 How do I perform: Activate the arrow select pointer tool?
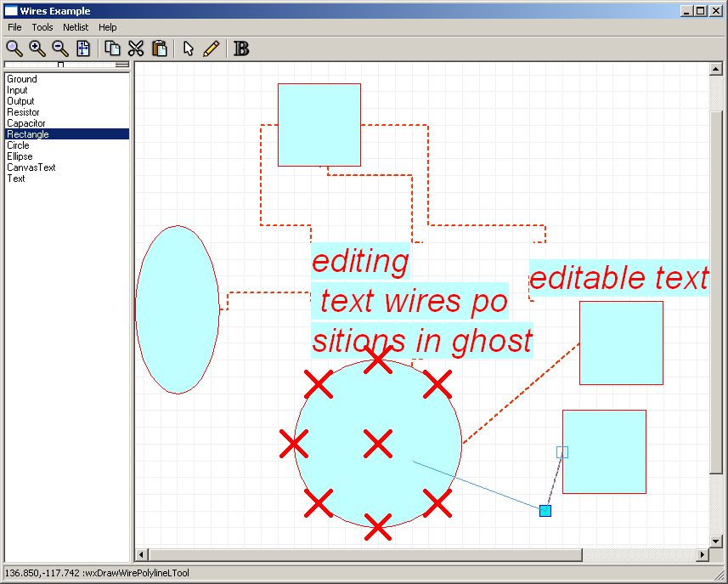point(189,48)
